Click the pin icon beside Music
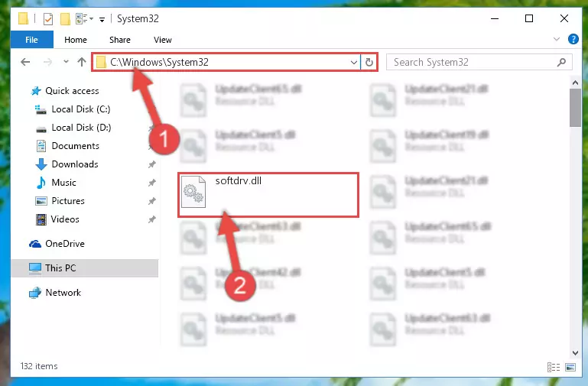Viewport: 588px width, 386px height. [x=151, y=183]
